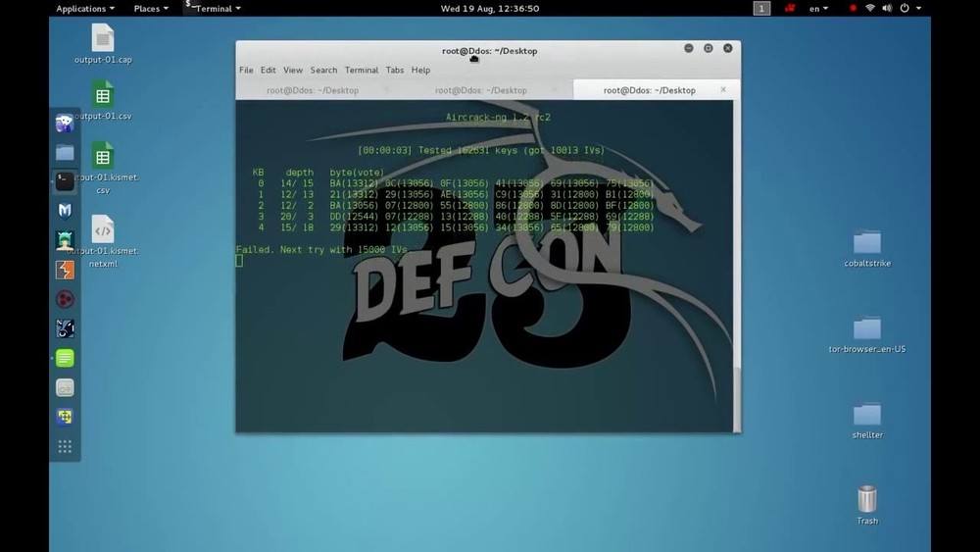This screenshot has width=980, height=552.
Task: Close the third terminal tab
Action: click(x=723, y=90)
